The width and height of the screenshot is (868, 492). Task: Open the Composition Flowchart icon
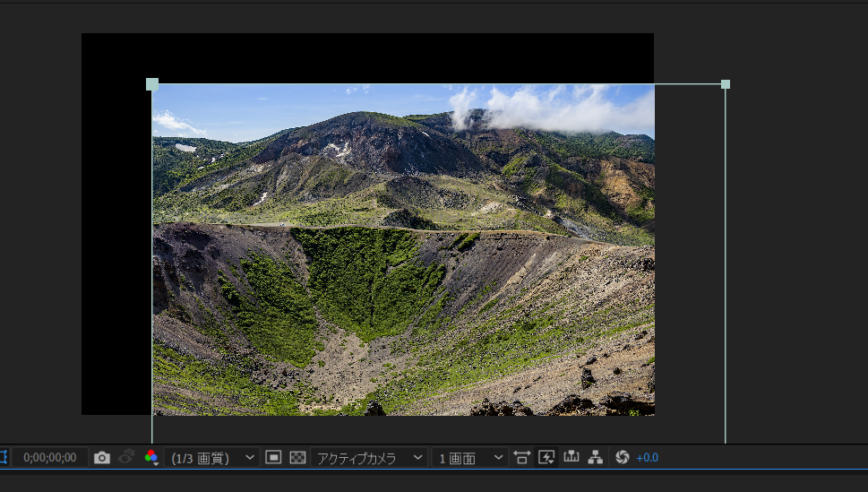596,457
